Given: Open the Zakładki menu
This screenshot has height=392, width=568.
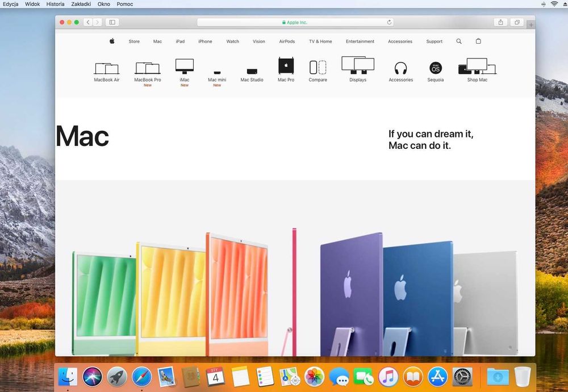Looking at the screenshot, I should point(81,4).
